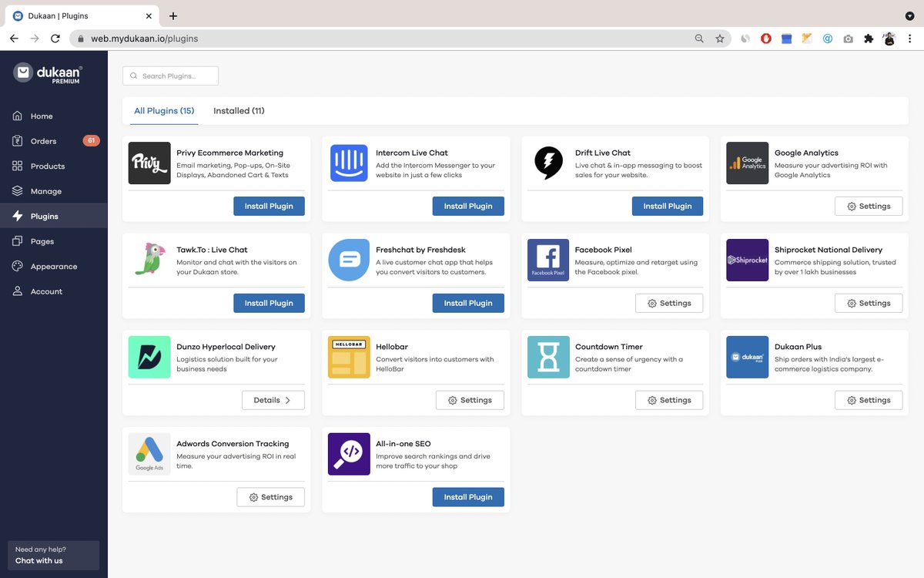
Task: Open the Manage section
Action: click(x=54, y=191)
